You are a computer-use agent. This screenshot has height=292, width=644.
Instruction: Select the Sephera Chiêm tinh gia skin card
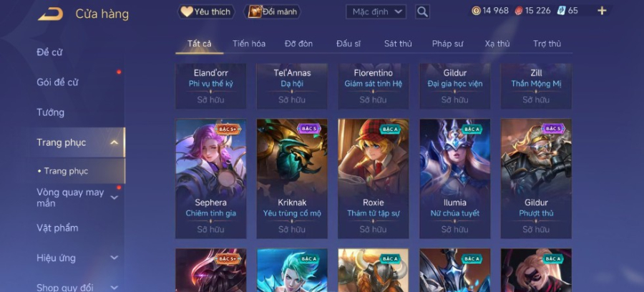pos(210,179)
